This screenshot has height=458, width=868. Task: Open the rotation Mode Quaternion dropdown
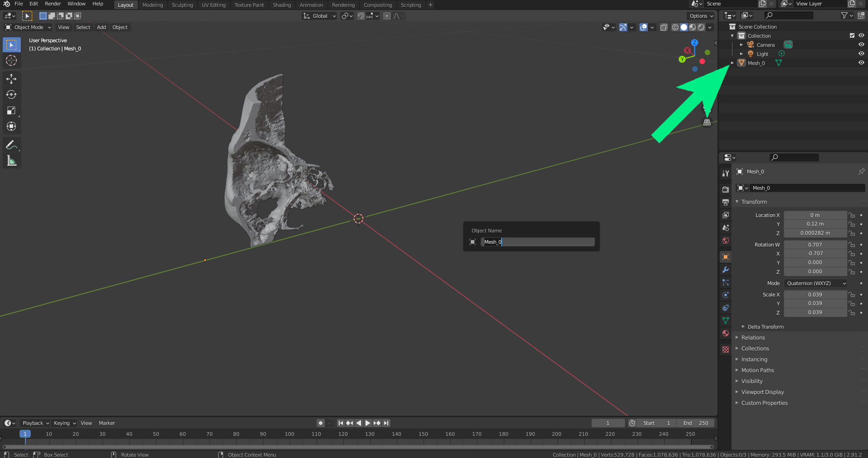(815, 283)
